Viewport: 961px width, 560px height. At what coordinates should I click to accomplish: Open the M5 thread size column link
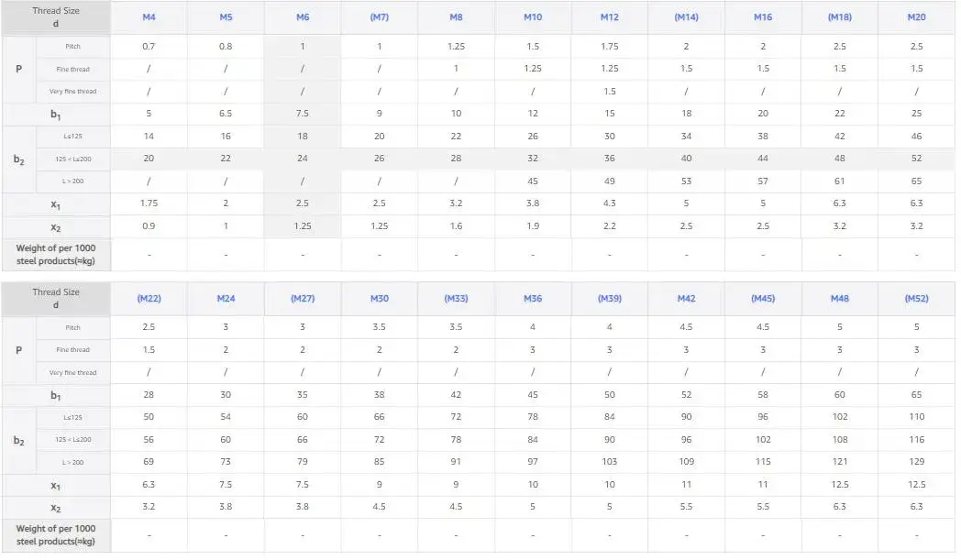click(x=226, y=17)
